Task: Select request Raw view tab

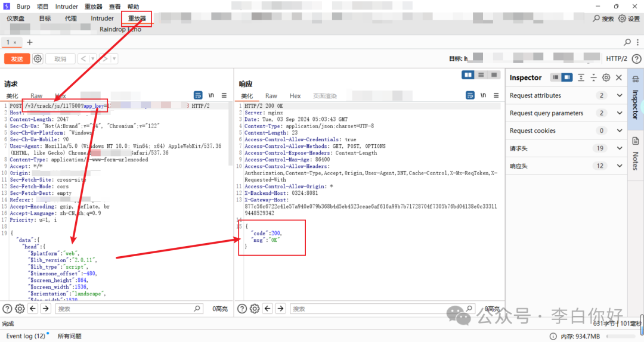Action: coord(36,96)
